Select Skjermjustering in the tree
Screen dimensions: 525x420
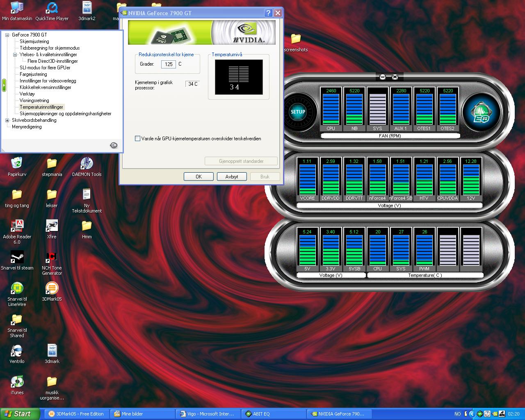[34, 41]
